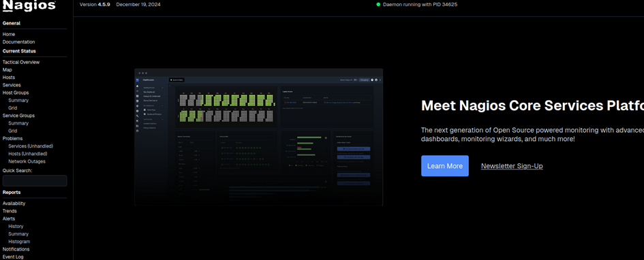Open the Home link in sidebar

click(x=9, y=35)
